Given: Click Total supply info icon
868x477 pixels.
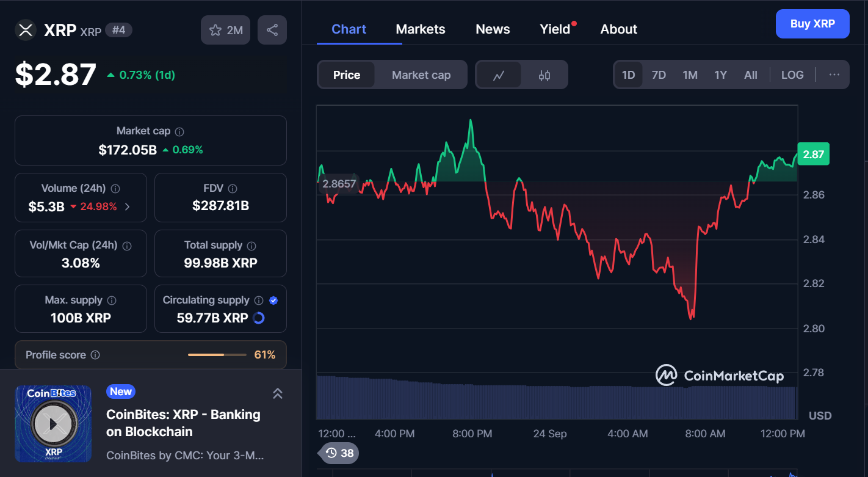Looking at the screenshot, I should click(251, 246).
